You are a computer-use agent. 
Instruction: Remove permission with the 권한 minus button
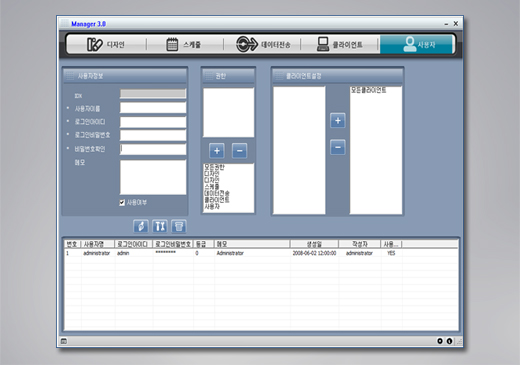point(239,151)
